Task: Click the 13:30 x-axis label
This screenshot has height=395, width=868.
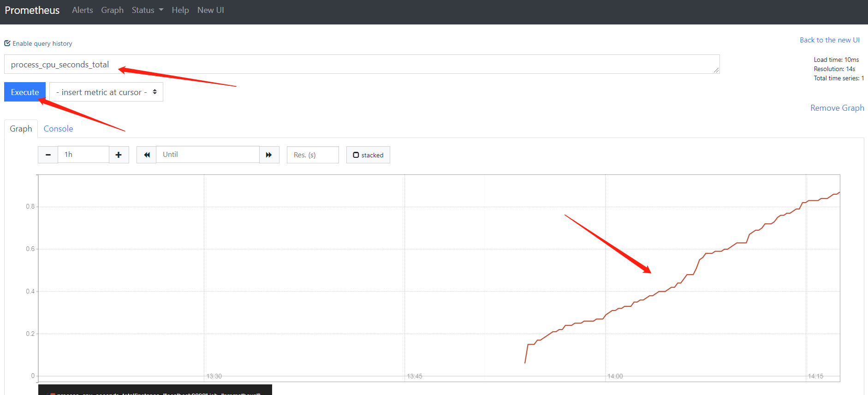Action: click(214, 376)
